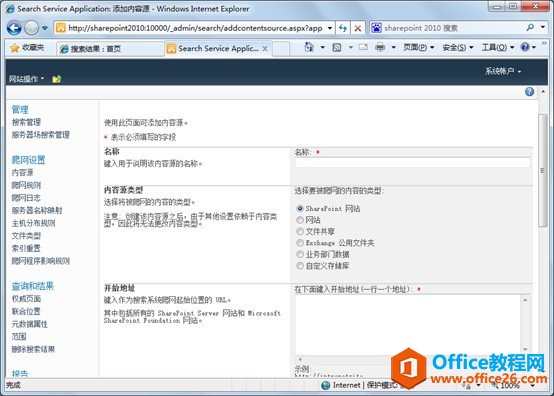554x396 pixels.
Task: Open the 元数据属性 link
Action: click(29, 324)
